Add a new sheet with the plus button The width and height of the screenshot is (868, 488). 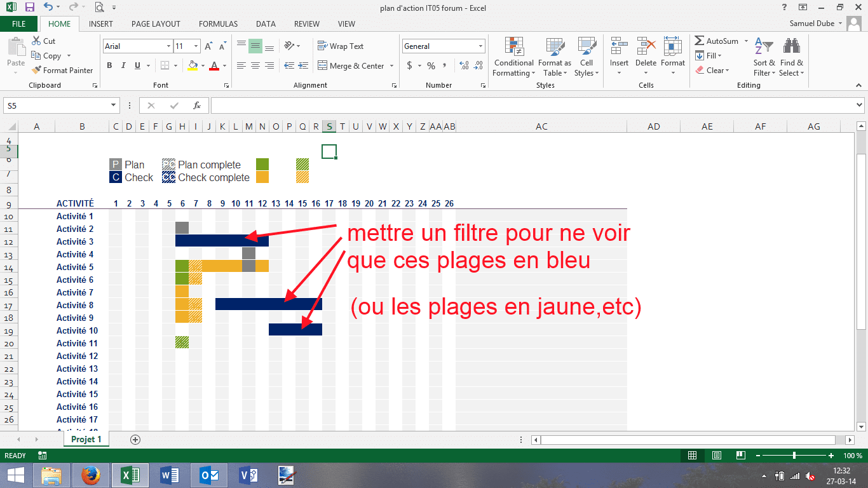pyautogui.click(x=135, y=439)
